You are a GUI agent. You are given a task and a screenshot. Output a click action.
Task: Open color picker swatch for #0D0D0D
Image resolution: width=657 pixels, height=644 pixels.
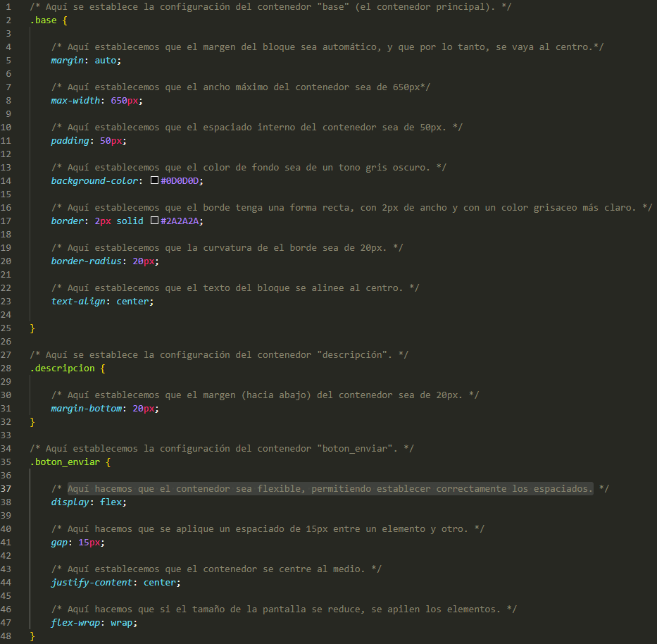(155, 180)
